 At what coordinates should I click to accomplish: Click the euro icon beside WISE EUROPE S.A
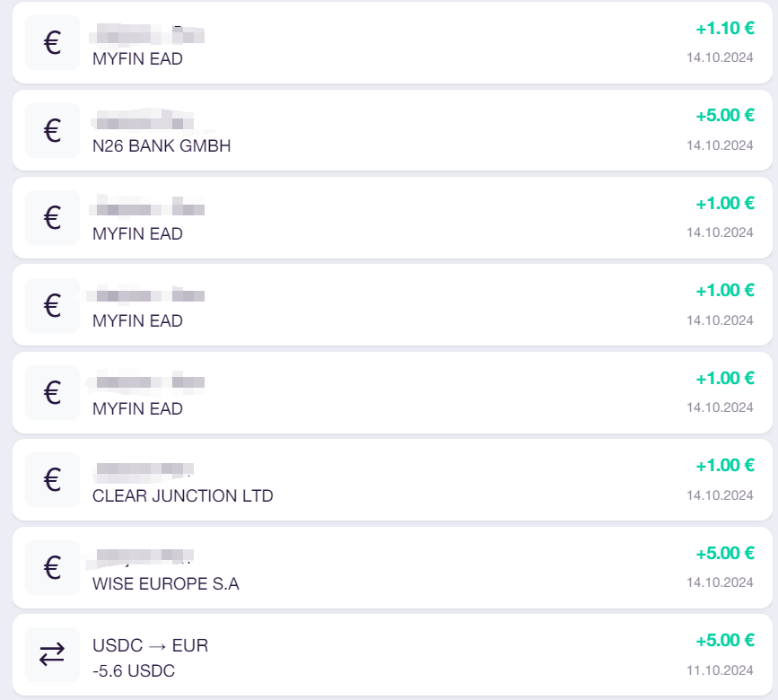coord(53,567)
